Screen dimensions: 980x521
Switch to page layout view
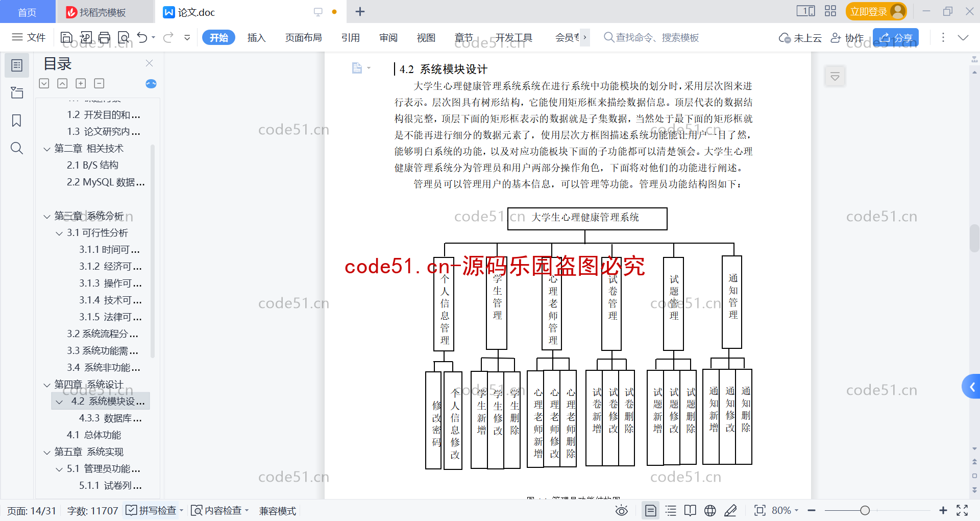point(650,510)
